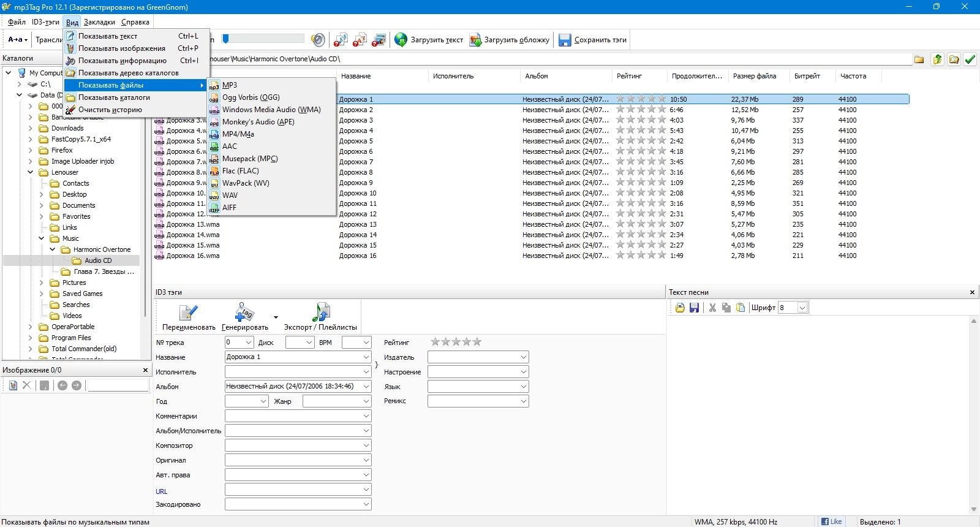Click the Генерировать tag icon
The width and height of the screenshot is (980, 527).
(x=244, y=313)
